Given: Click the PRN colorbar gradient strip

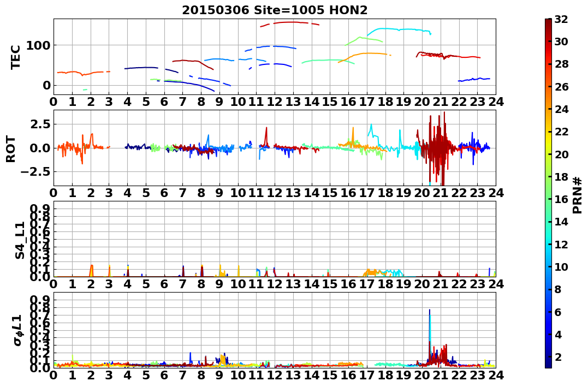Looking at the screenshot, I should (548, 193).
